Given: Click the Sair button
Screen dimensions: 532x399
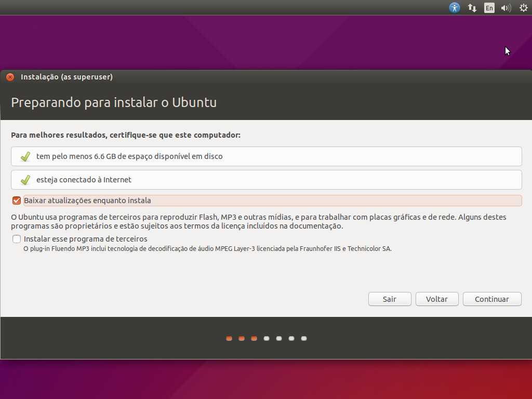Looking at the screenshot, I should [x=390, y=299].
